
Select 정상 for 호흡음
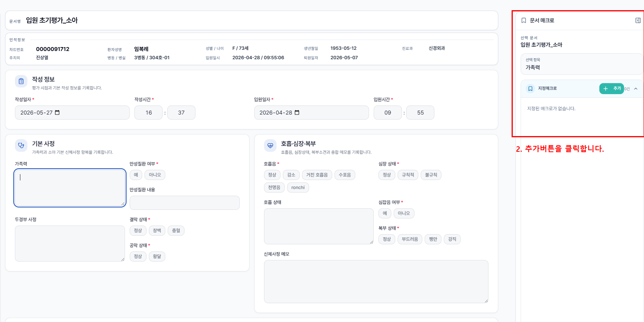pos(272,175)
